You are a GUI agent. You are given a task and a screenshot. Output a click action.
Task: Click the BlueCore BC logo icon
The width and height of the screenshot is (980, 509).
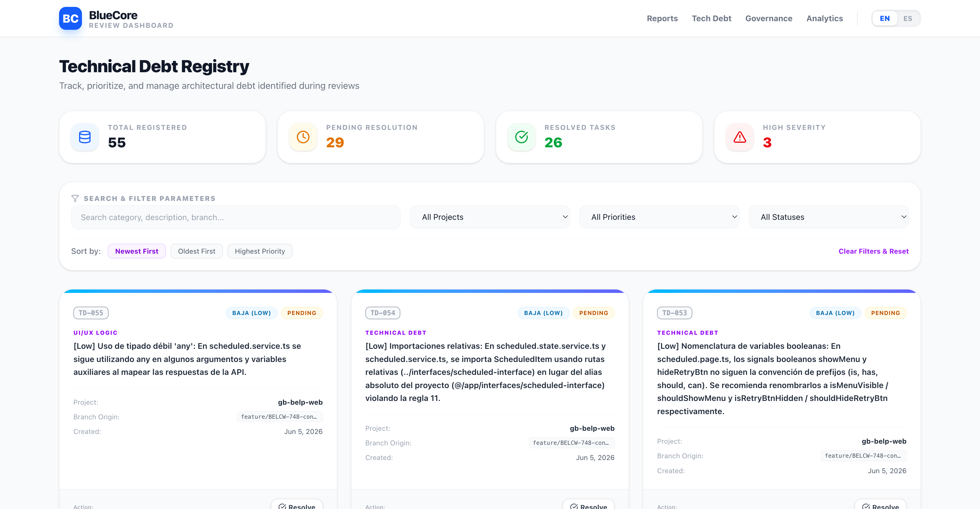70,18
